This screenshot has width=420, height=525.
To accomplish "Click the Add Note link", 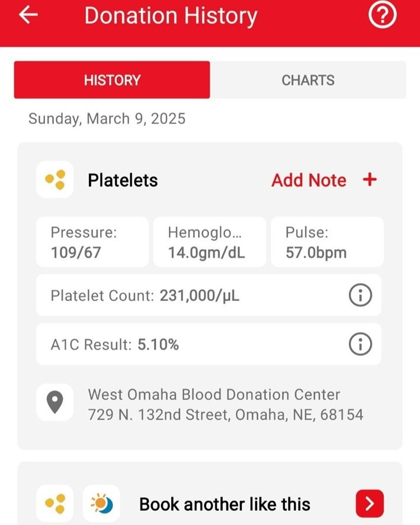I will (309, 180).
